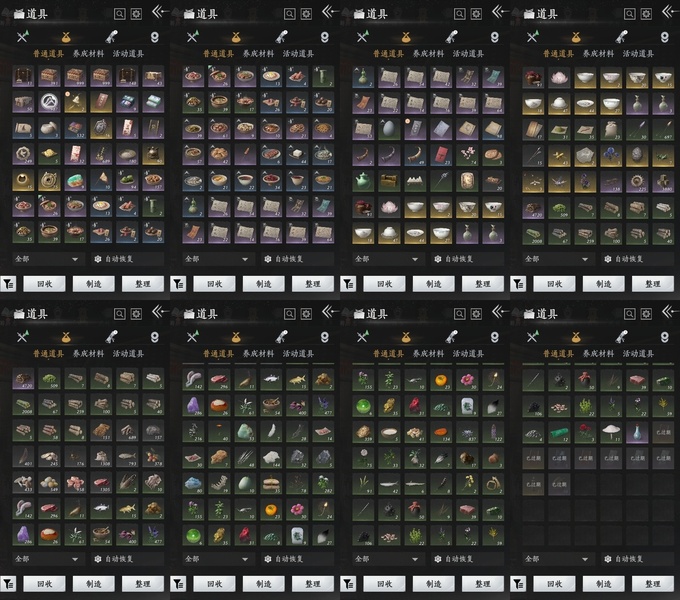Switch to 养成材料 tab in the bottom-right panel
The image size is (680, 600).
[598, 354]
